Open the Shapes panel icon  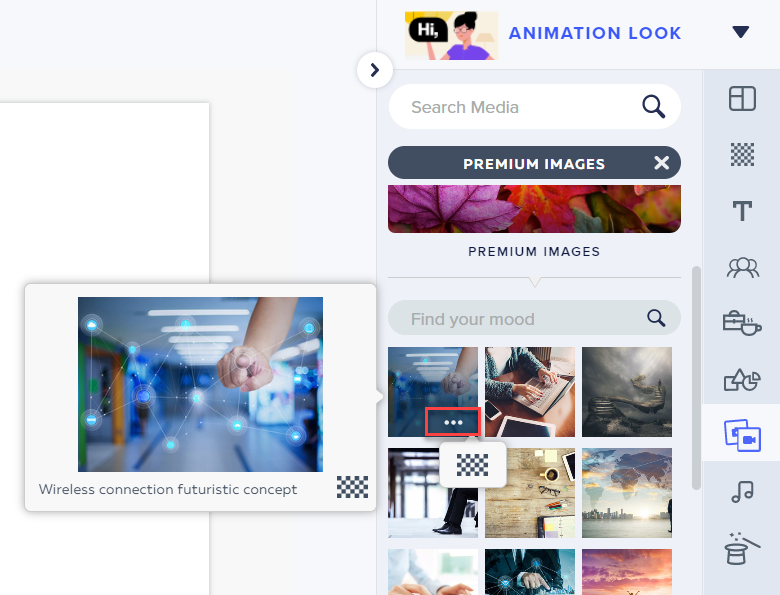pyautogui.click(x=742, y=379)
